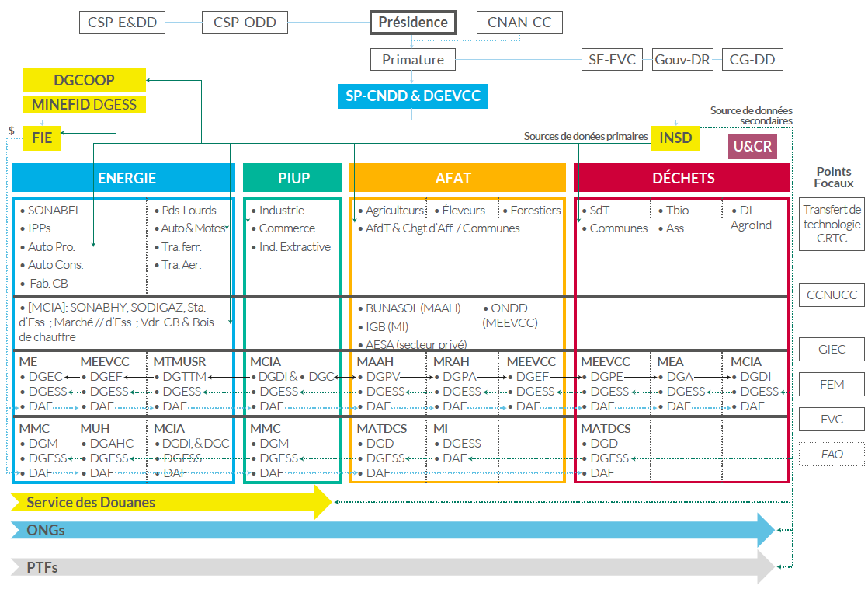Click the Transfert de technologie CRTC box
The image size is (868, 589).
click(832, 224)
